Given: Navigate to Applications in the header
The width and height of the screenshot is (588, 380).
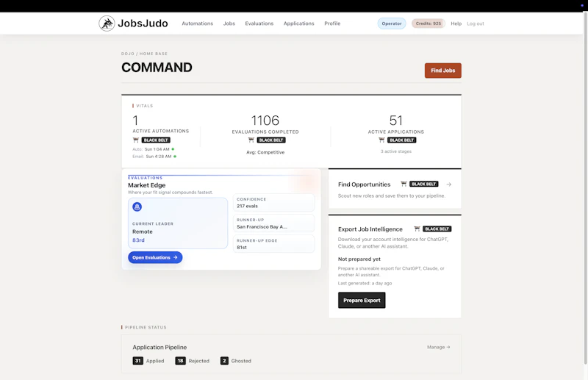Looking at the screenshot, I should tap(299, 24).
